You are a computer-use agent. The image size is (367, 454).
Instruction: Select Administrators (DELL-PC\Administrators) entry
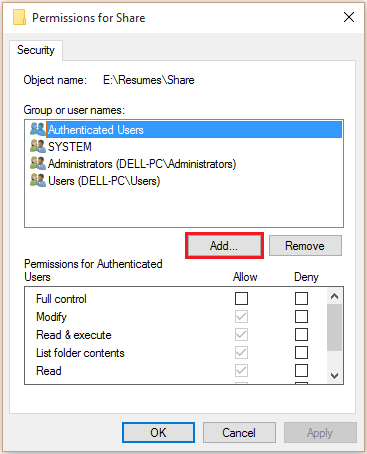click(x=142, y=164)
